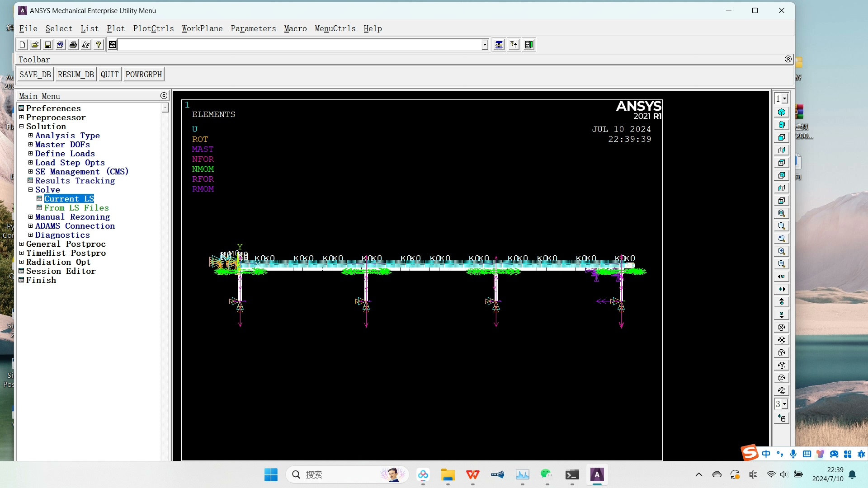Zoom in on the model
The image size is (868, 488).
[782, 251]
